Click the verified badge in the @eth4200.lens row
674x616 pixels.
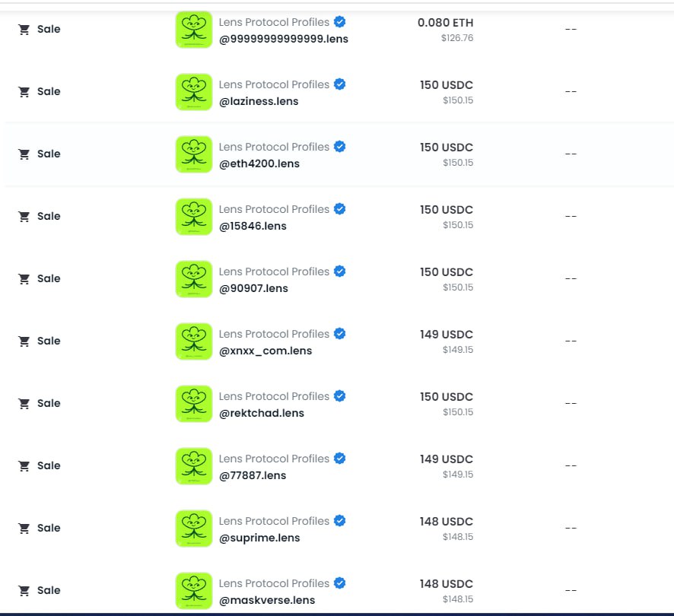[339, 146]
